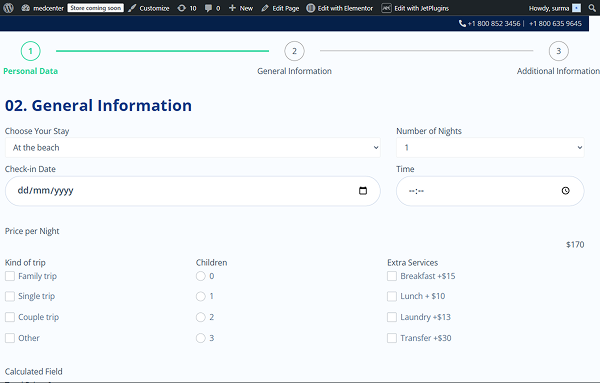Image resolution: width=600 pixels, height=383 pixels.
Task: Check the Couple trip checkbox
Action: [10, 317]
